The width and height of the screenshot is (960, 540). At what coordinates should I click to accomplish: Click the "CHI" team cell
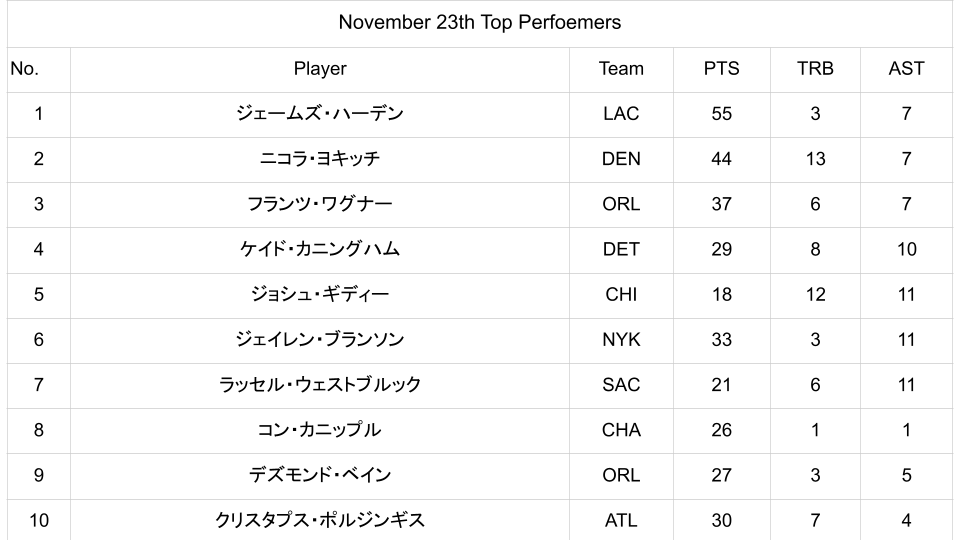point(621,295)
